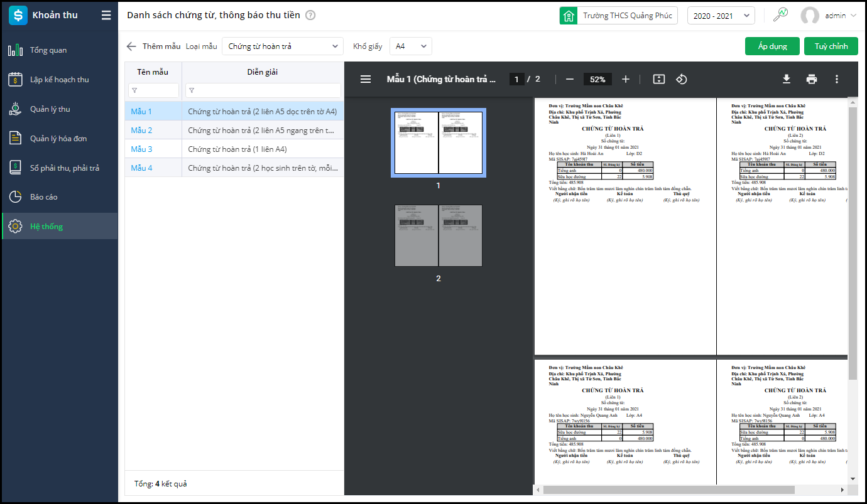The image size is (867, 504).
Task: Click the PDF page number field
Action: click(516, 79)
